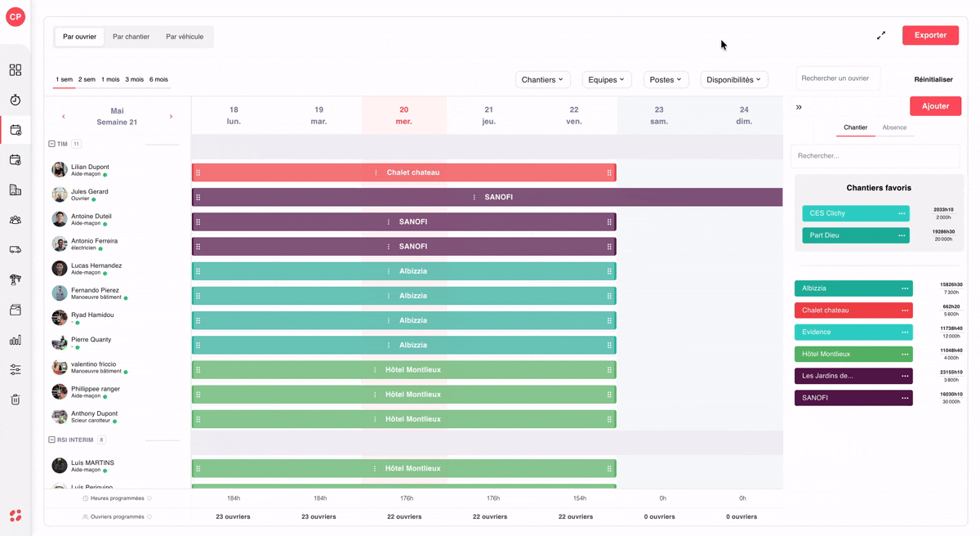The width and height of the screenshot is (980, 536).
Task: Open the sliders settings sidebar icon
Action: click(16, 369)
